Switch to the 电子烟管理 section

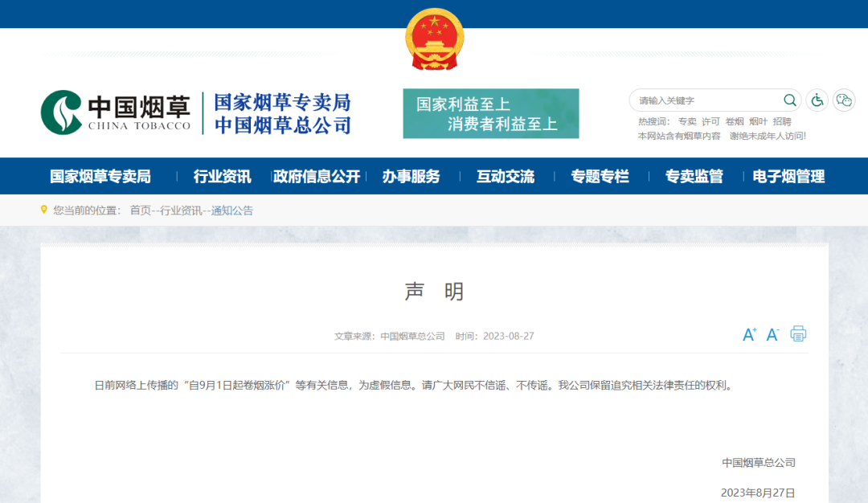click(x=788, y=176)
